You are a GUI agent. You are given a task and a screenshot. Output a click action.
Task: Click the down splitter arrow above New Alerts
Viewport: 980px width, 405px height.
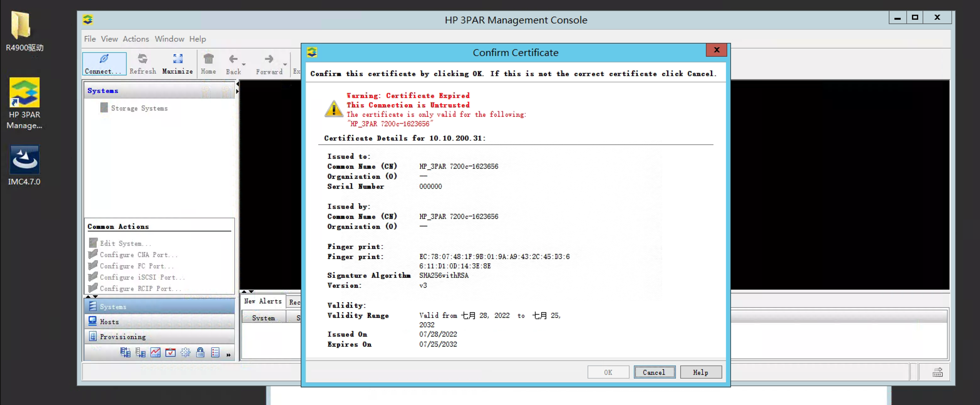[251, 291]
